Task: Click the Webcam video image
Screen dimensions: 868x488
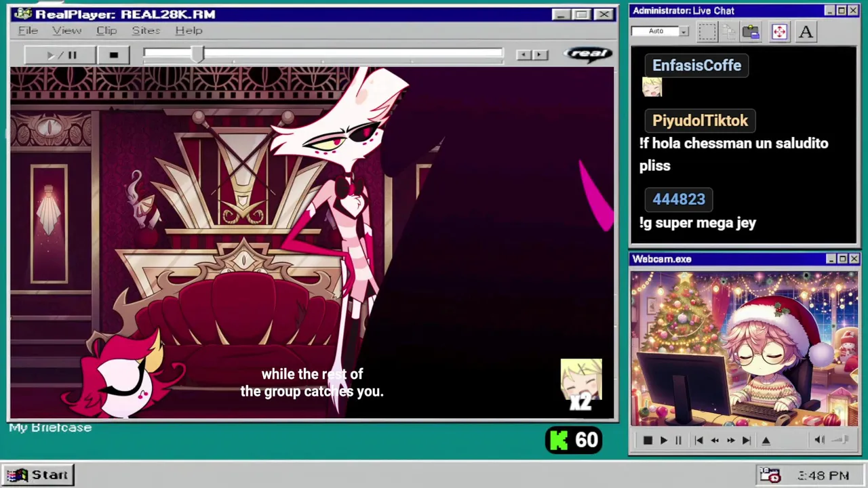Action: [x=744, y=349]
